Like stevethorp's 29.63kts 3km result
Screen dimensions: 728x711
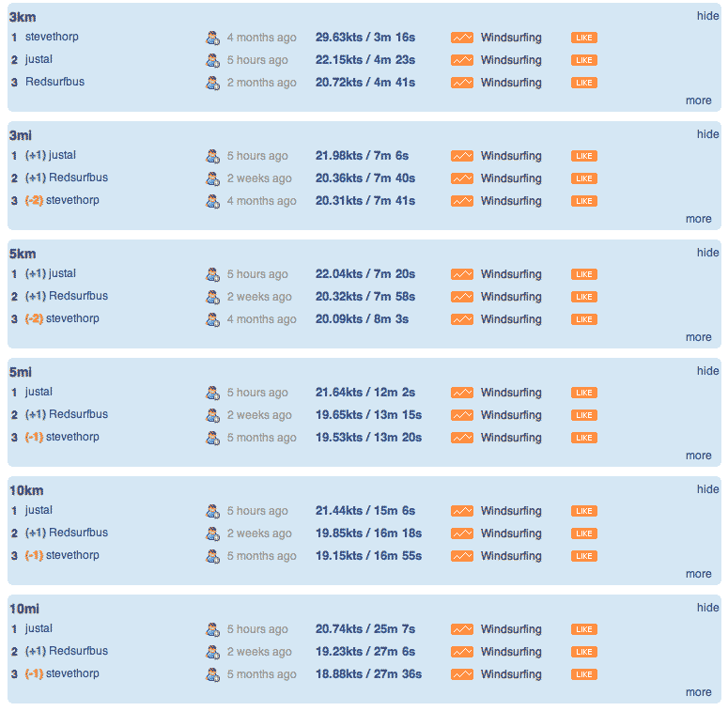584,38
